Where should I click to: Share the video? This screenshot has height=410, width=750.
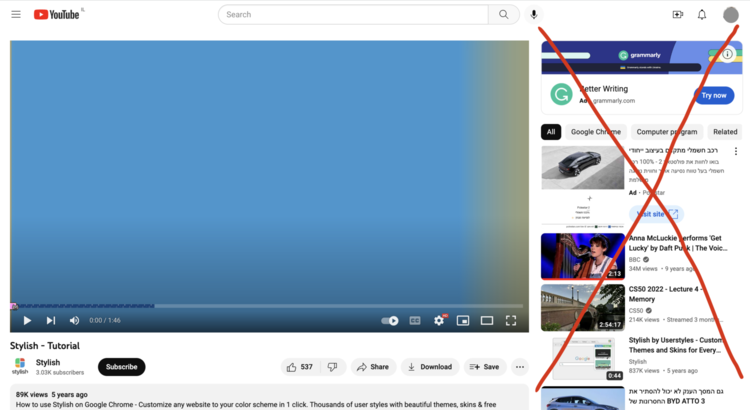(373, 367)
